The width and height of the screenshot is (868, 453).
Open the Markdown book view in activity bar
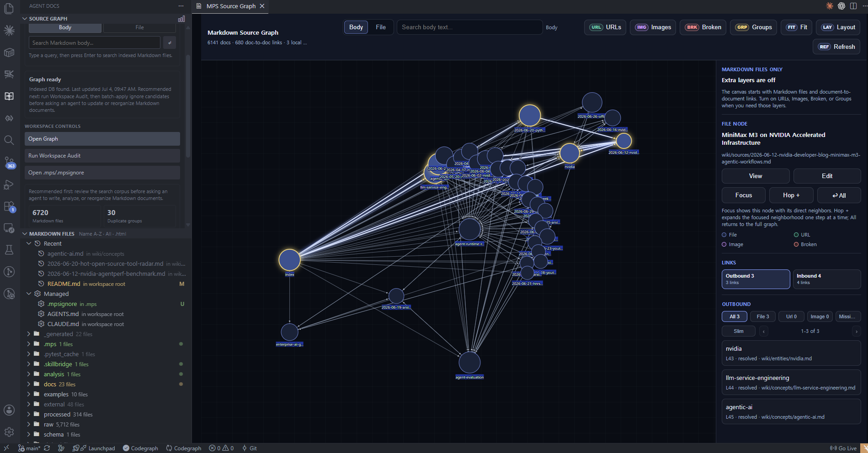(x=9, y=96)
